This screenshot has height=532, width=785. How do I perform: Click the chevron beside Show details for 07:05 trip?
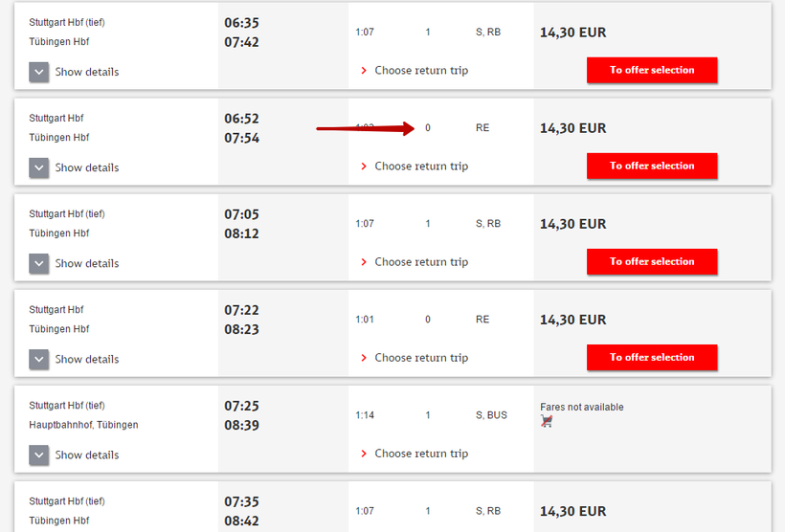coord(39,263)
